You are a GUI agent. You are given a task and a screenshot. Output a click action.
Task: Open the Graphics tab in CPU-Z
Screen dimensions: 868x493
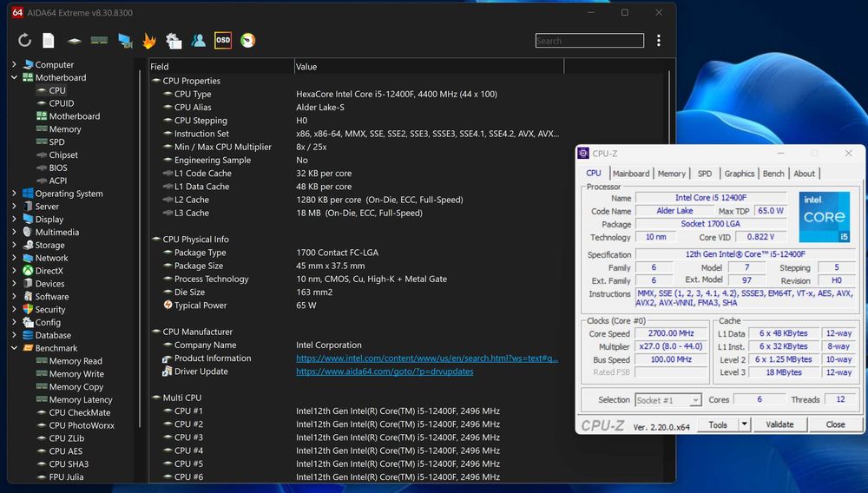tap(740, 174)
